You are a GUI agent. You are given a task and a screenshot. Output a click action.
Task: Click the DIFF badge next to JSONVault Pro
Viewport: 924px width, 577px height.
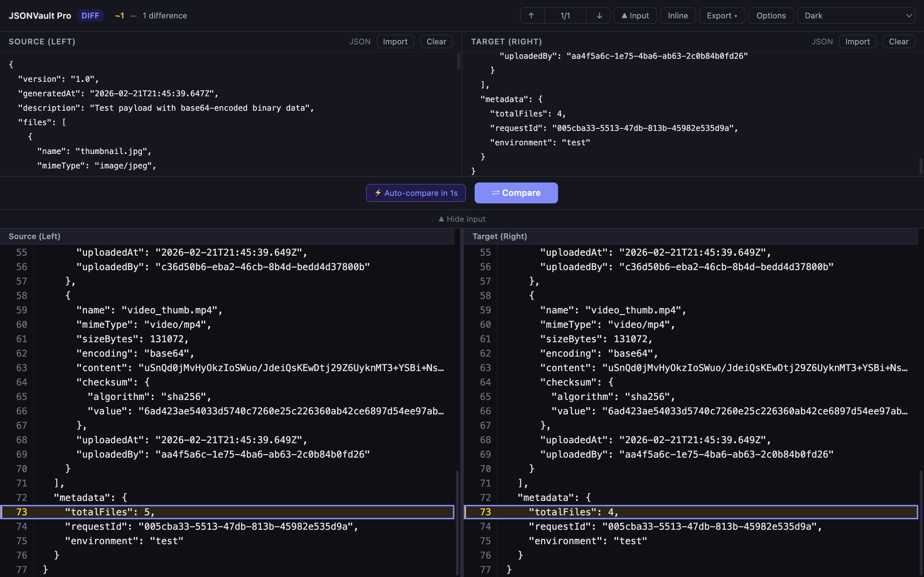(x=90, y=16)
